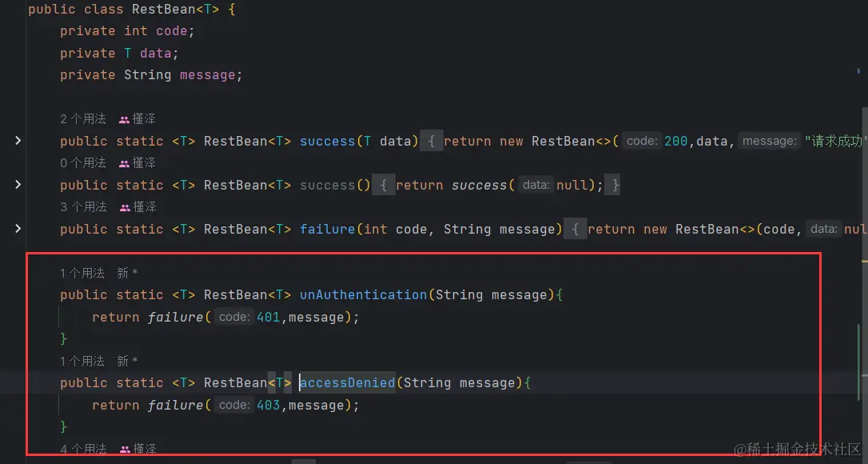Unfold the collapsed brace after success(T data)
The image size is (868, 464).
(432, 141)
